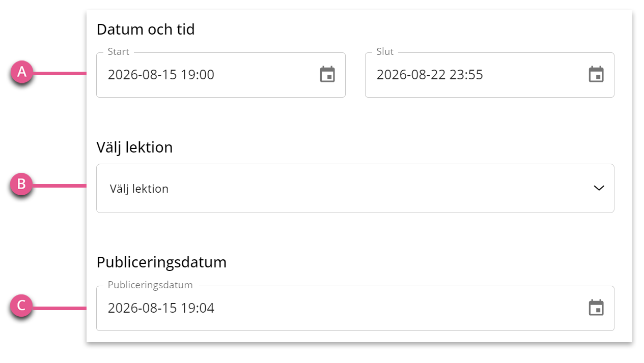Screen dimensions: 644x363
Task: Click the Publiceringsdatum section heading
Action: point(161,263)
